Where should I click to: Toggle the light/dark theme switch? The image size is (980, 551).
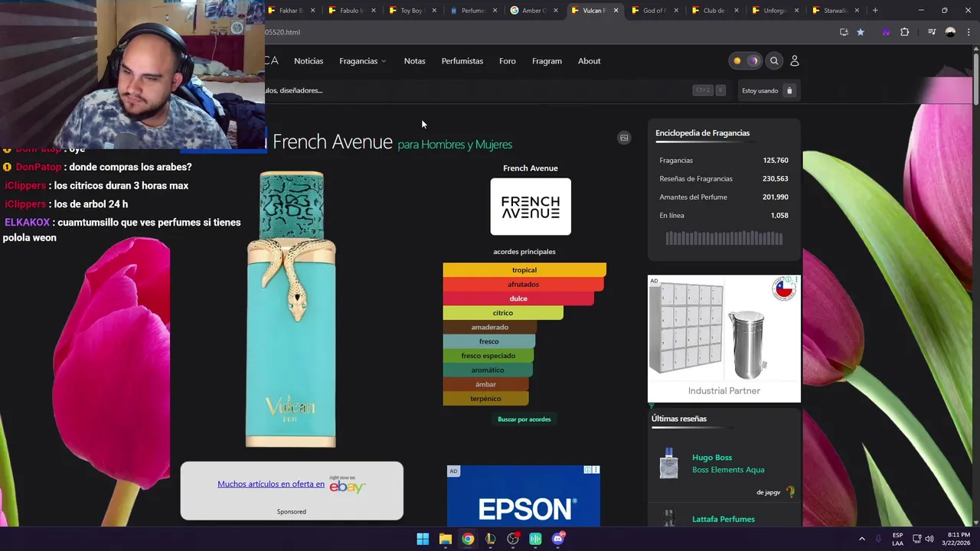(745, 61)
